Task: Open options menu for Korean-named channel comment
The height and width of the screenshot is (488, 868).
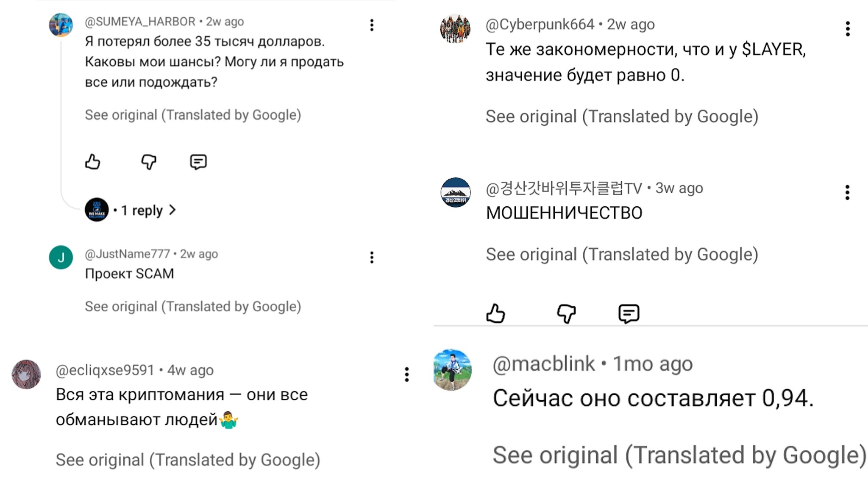Action: pos(847,192)
